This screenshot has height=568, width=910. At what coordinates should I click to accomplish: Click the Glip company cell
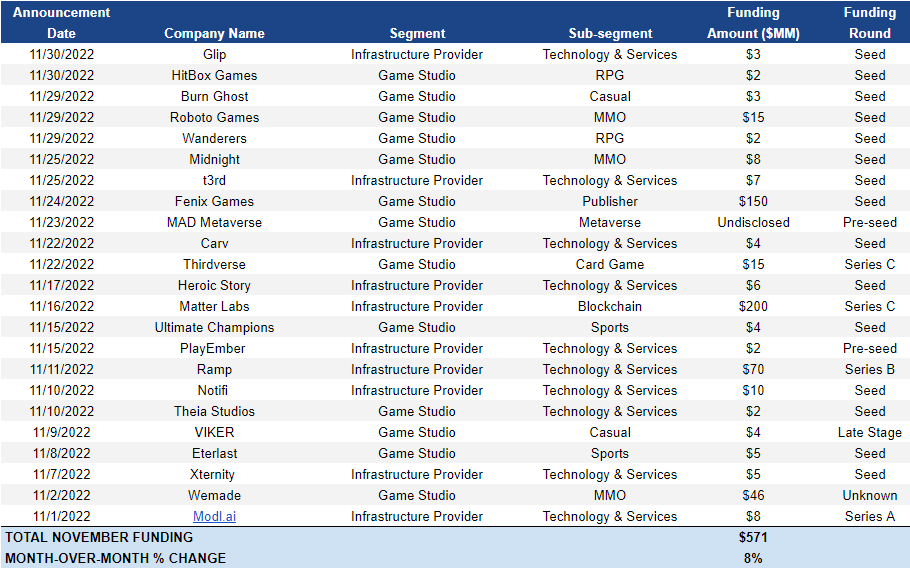214,55
